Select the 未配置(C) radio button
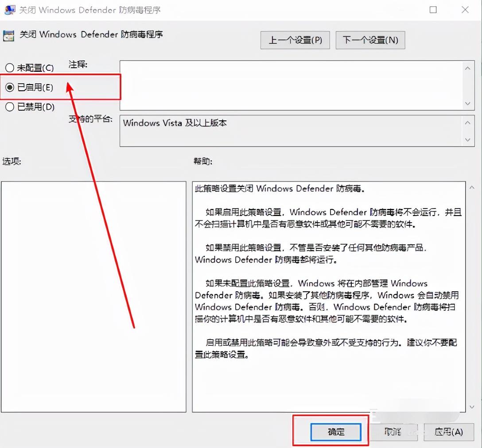This screenshot has height=448, width=482. pyautogui.click(x=9, y=67)
